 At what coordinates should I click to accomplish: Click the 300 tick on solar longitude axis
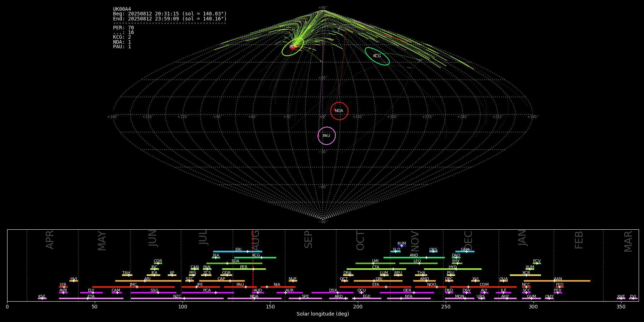click(x=533, y=307)
